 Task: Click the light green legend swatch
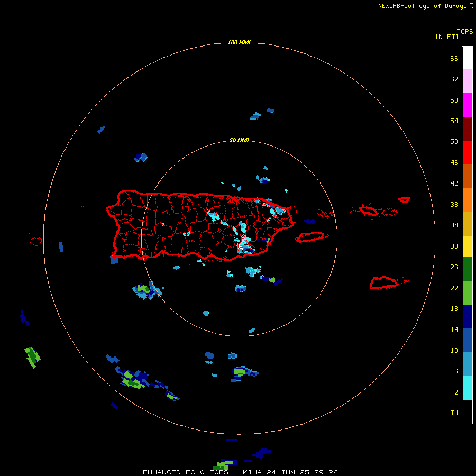(467, 293)
